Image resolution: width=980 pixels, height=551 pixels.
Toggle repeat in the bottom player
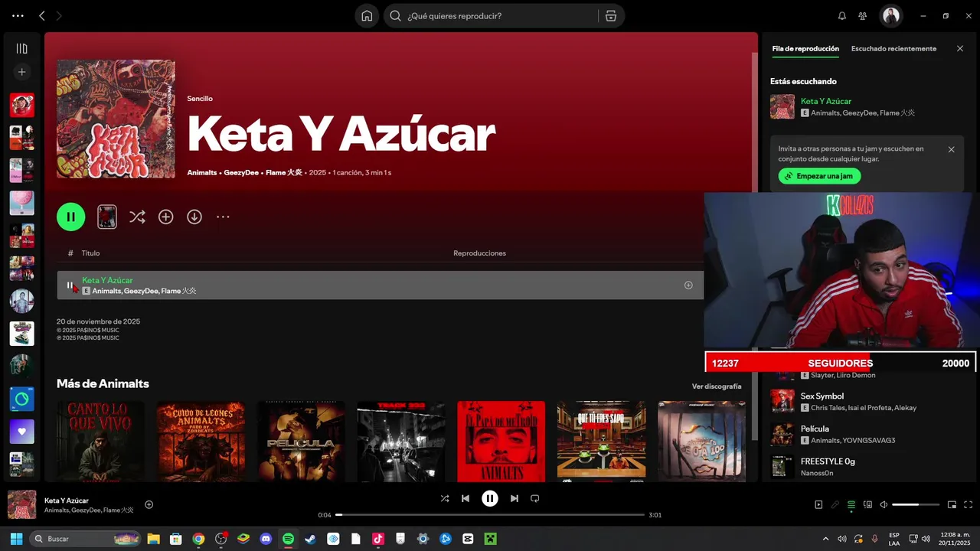click(535, 498)
